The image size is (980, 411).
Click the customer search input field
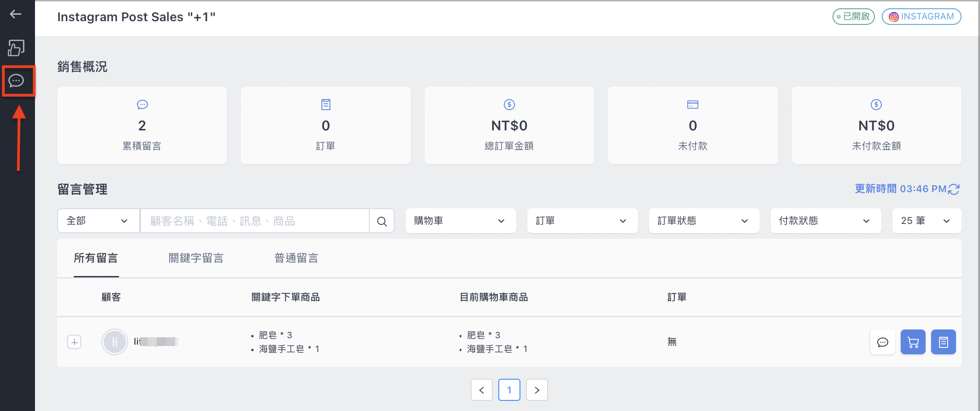tap(254, 221)
